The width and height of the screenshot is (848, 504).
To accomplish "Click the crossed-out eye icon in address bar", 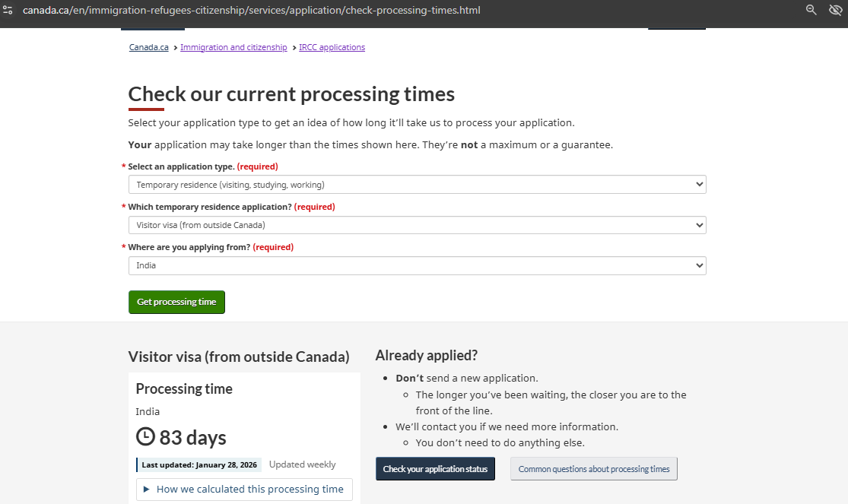I will (x=836, y=10).
